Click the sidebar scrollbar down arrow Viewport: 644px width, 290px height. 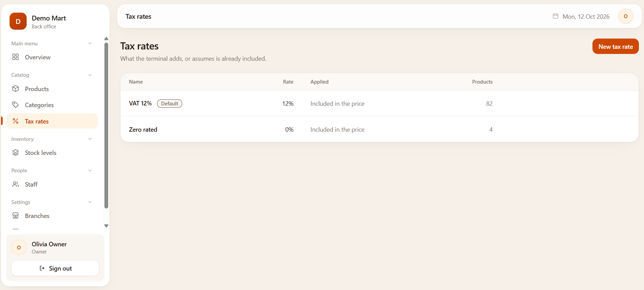106,226
